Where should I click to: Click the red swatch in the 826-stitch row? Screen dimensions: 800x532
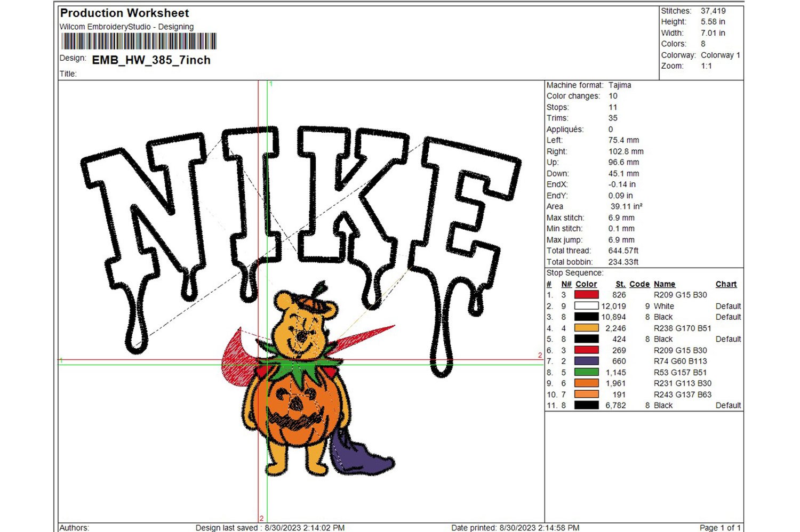(586, 295)
